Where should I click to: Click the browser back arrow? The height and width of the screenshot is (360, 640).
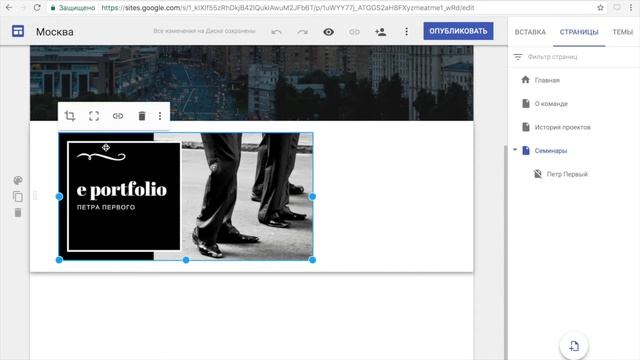coord(9,7)
